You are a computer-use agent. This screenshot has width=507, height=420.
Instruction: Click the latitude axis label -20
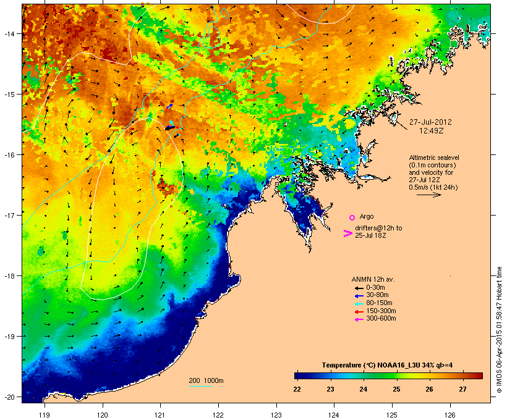9,397
